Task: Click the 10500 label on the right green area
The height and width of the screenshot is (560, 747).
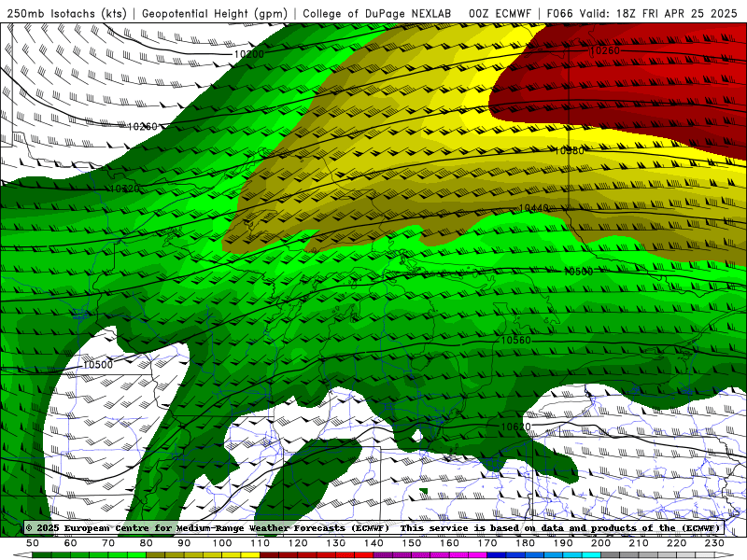Action: pos(578,272)
